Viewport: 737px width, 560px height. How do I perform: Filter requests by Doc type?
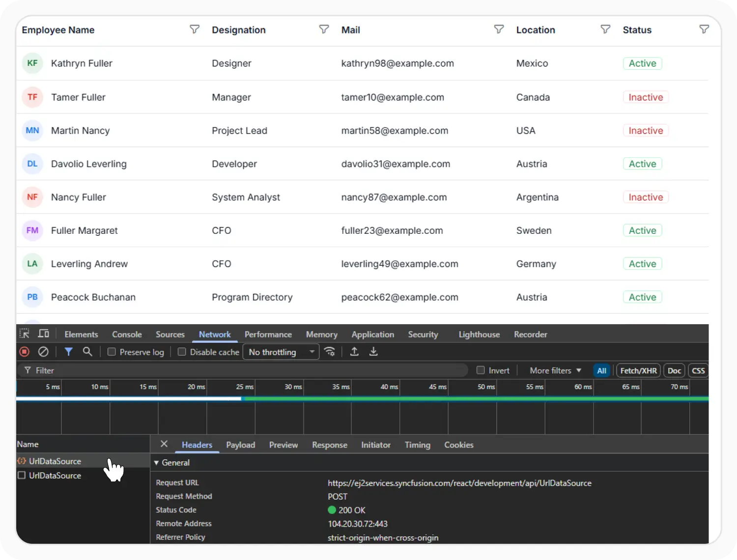click(675, 371)
